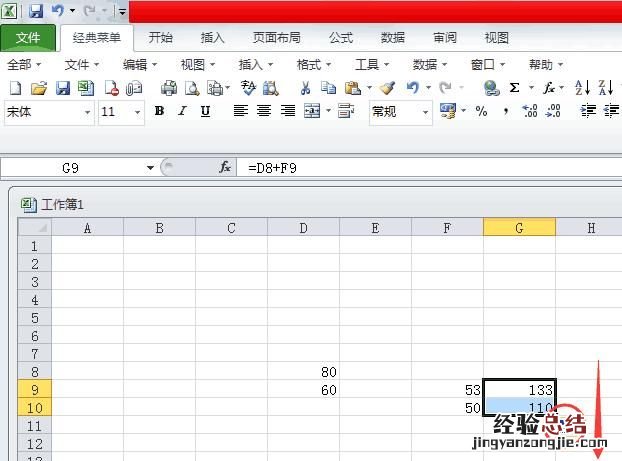Expand the merge and center arrow
The image size is (622, 461).
click(x=328, y=111)
